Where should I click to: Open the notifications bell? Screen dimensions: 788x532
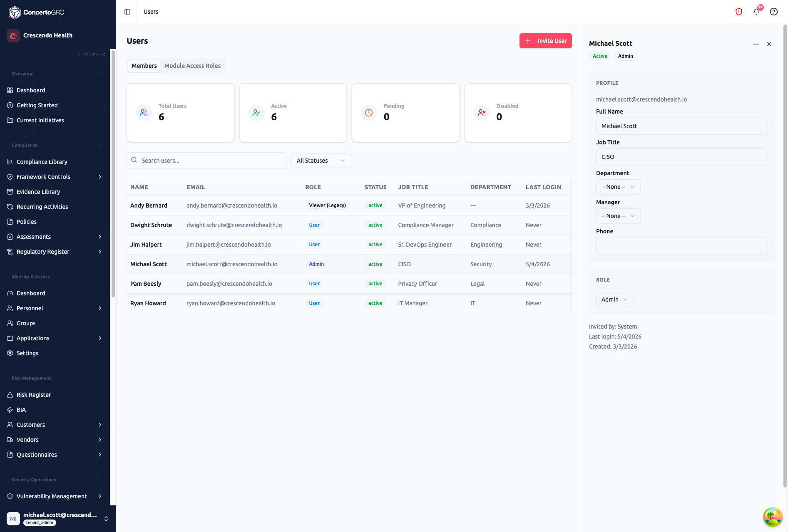(756, 12)
